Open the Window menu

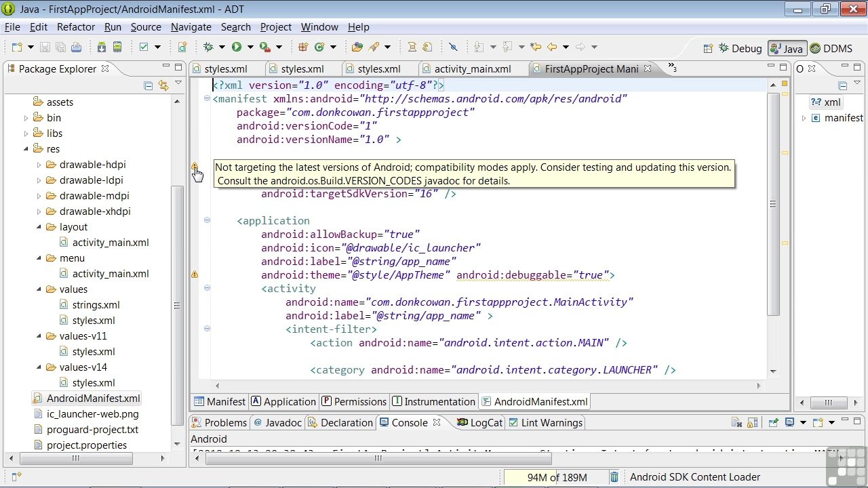point(319,27)
